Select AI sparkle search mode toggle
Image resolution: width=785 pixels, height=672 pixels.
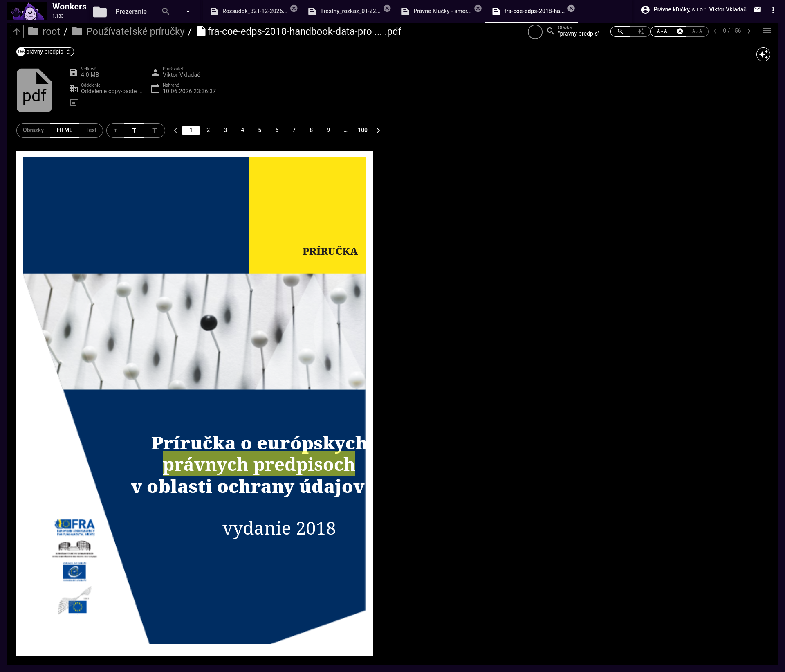640,31
